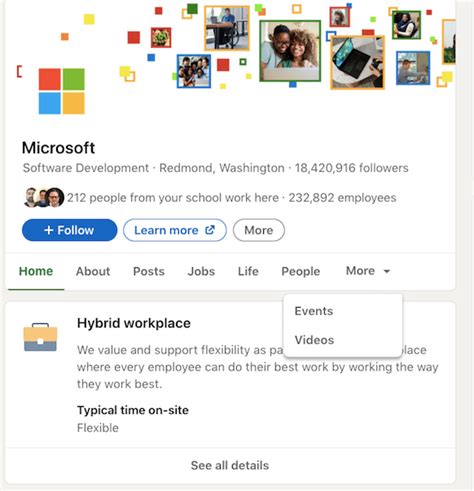Select Events from the dropdown menu

(x=314, y=311)
